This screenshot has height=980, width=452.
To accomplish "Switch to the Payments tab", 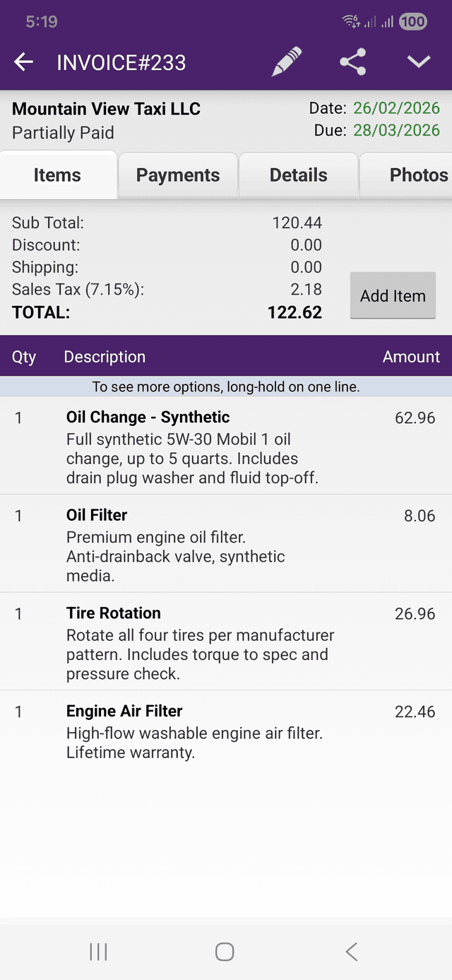I will [x=177, y=175].
